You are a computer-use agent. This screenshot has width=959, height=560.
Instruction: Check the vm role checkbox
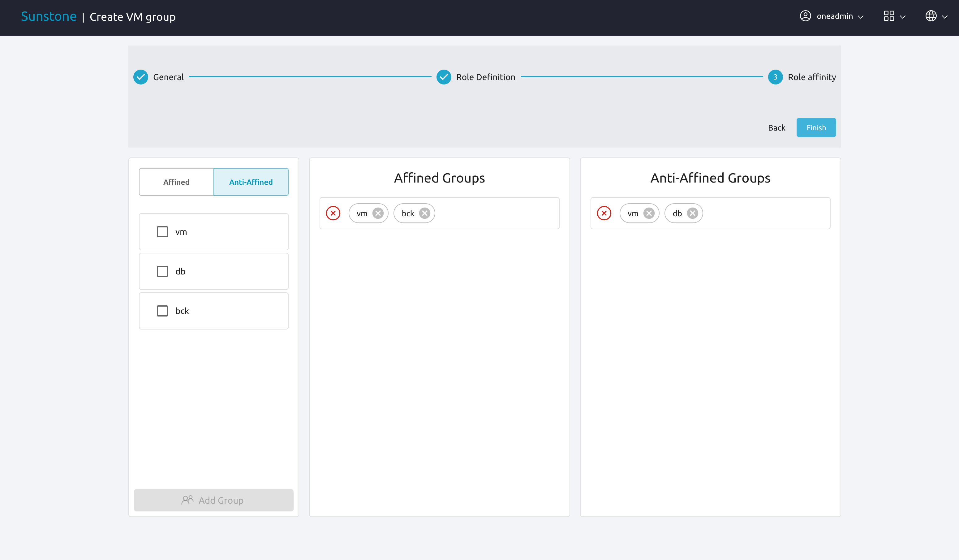pos(162,232)
